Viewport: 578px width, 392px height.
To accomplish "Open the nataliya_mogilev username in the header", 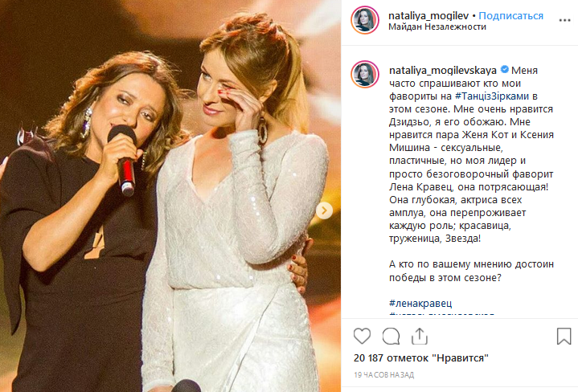I will pos(428,16).
